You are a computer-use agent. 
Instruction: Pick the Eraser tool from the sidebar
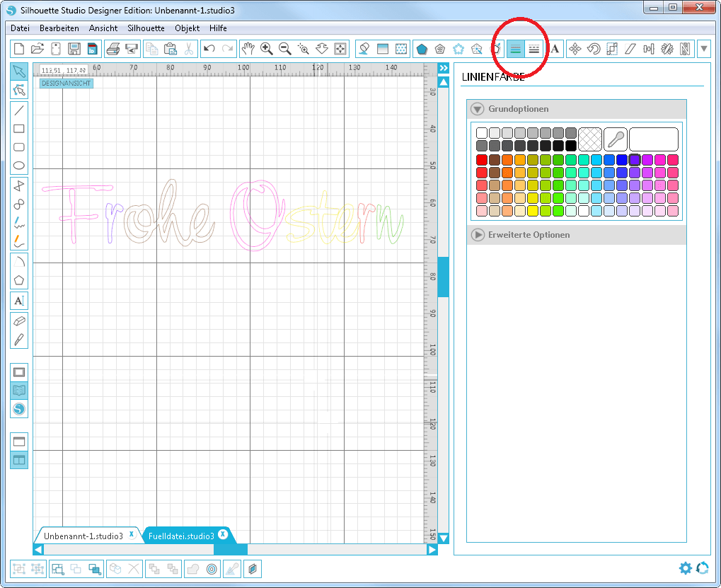click(x=18, y=321)
